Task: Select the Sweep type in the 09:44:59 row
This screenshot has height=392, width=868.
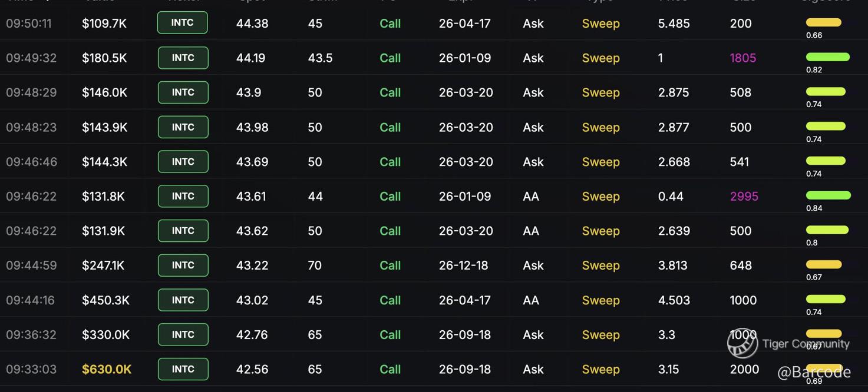Action: [600, 265]
